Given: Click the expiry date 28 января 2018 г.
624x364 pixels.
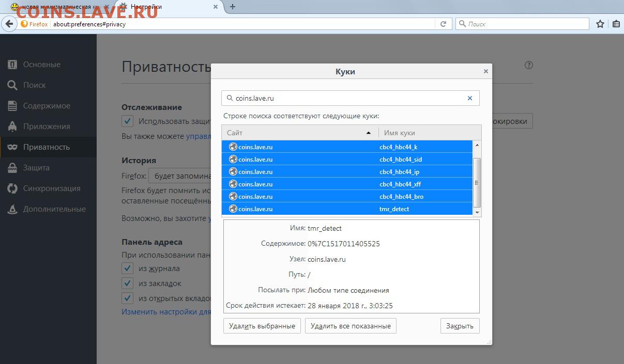Looking at the screenshot, I should click(x=350, y=306).
